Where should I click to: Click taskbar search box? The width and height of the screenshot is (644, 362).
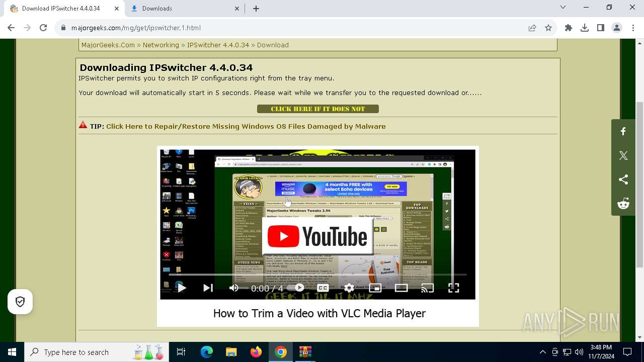coord(97,352)
